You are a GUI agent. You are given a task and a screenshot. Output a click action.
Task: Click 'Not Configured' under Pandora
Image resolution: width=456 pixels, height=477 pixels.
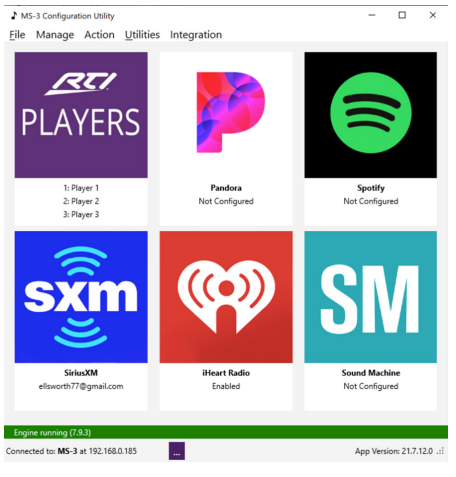tap(226, 201)
